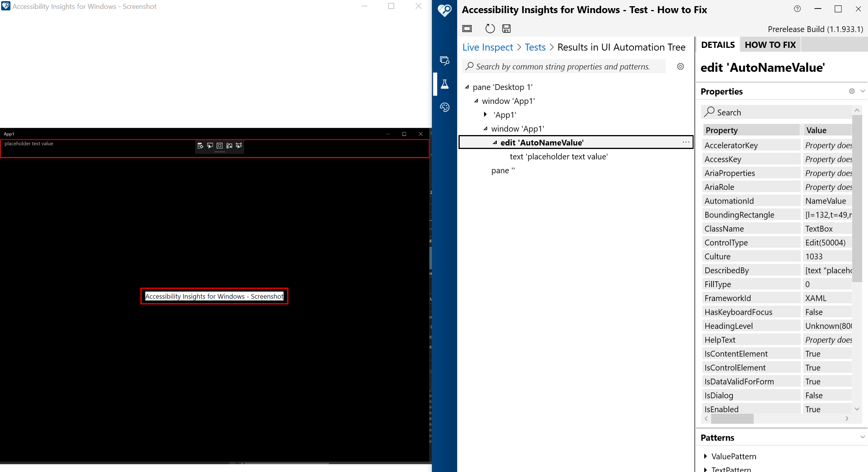This screenshot has width=868, height=472.
Task: Collapse the edit 'AutoNameValue' node
Action: [x=495, y=142]
